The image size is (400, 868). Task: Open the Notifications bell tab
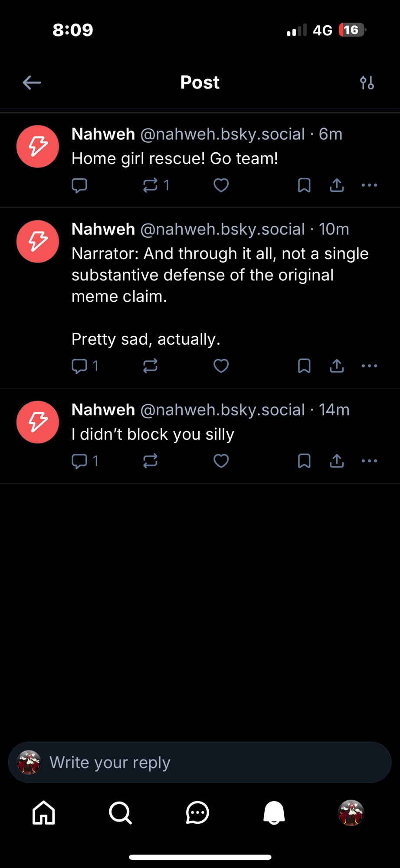click(274, 812)
